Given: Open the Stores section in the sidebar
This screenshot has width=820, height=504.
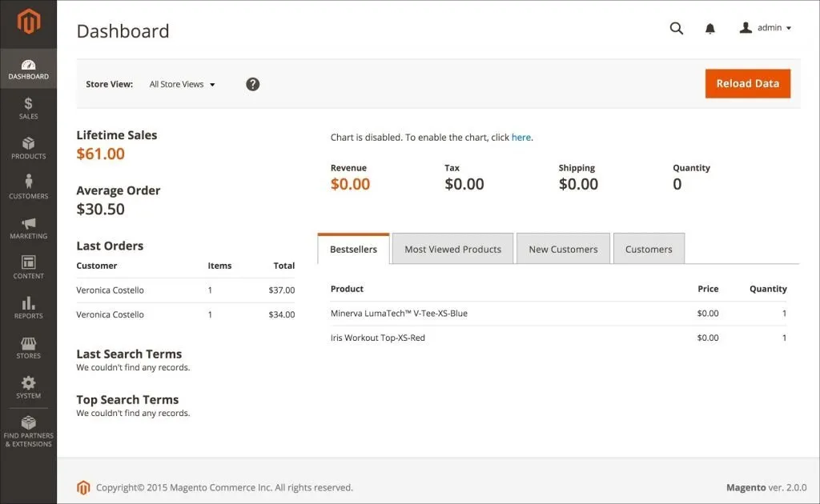Looking at the screenshot, I should [28, 349].
